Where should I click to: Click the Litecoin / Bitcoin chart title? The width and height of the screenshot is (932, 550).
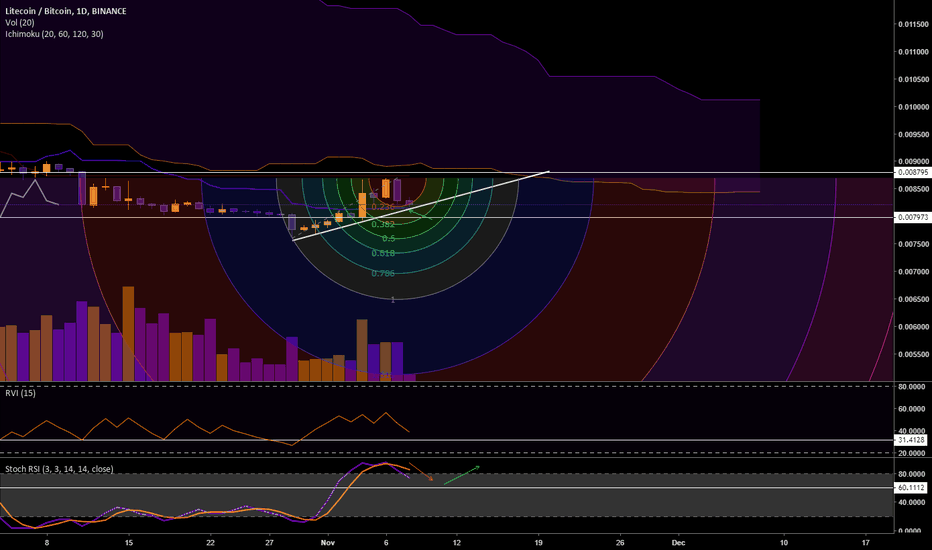coord(66,11)
